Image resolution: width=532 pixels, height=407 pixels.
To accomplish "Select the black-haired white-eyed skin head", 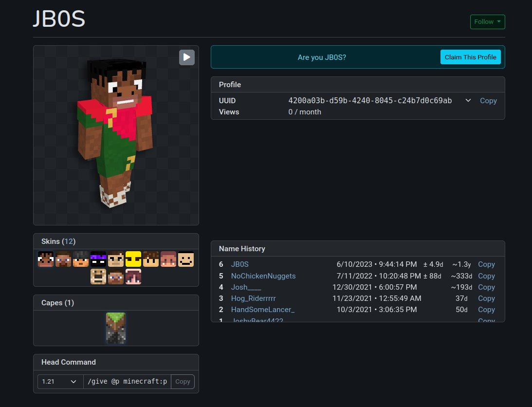I will [x=46, y=259].
